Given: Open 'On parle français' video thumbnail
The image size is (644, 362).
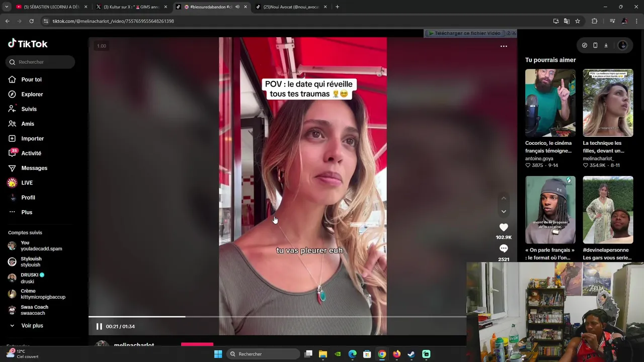Looking at the screenshot, I should coord(550,210).
